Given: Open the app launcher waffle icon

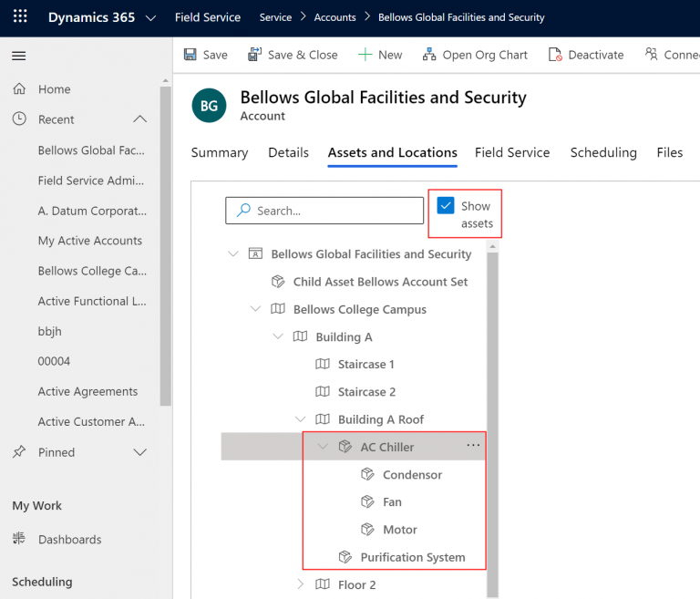Looking at the screenshot, I should (20, 16).
